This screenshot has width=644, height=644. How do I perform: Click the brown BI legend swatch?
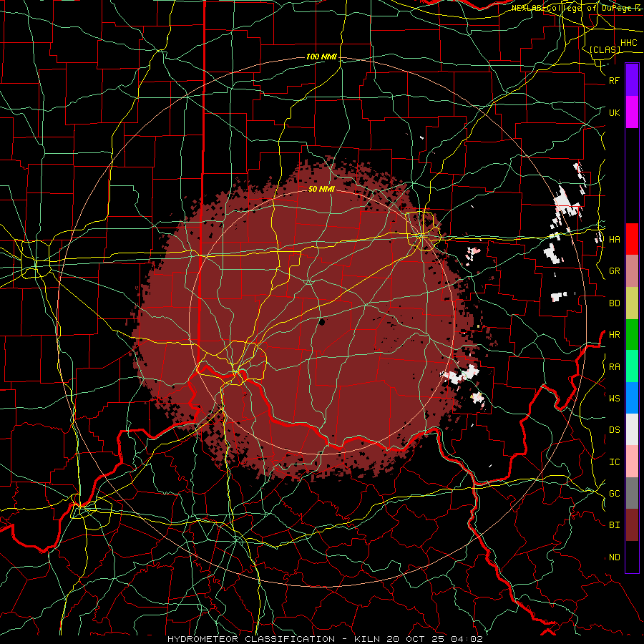[x=632, y=525]
